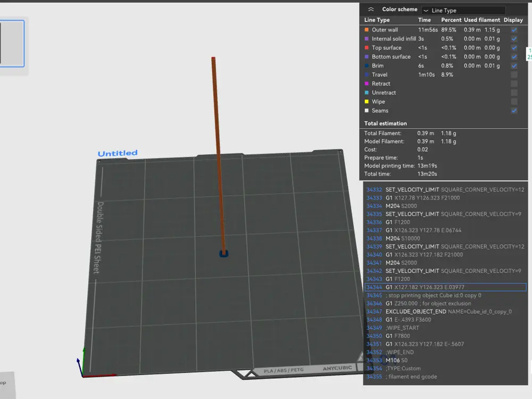Click the Display column header

click(x=513, y=20)
